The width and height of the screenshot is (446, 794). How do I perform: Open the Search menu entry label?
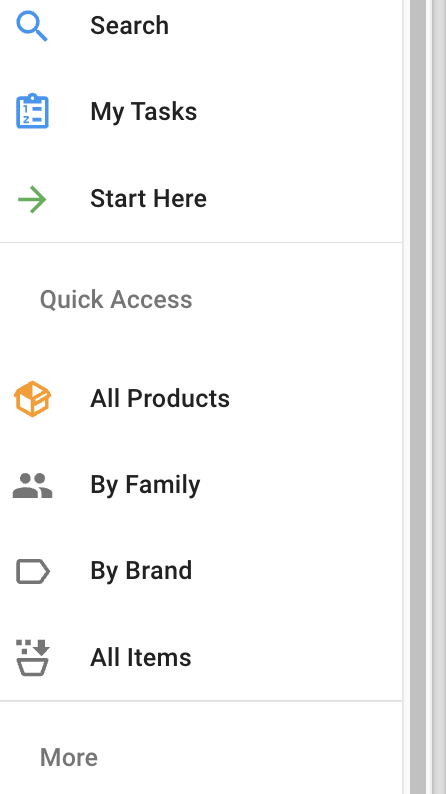129,26
